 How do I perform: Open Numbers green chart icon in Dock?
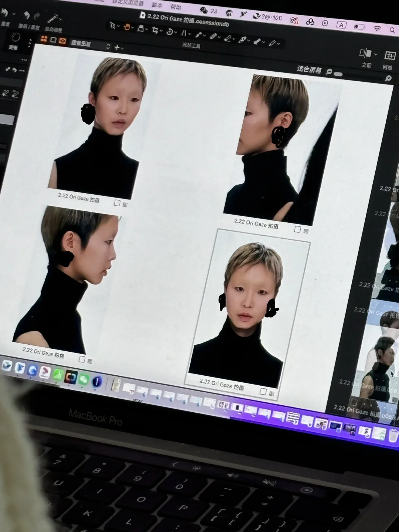(x=58, y=375)
